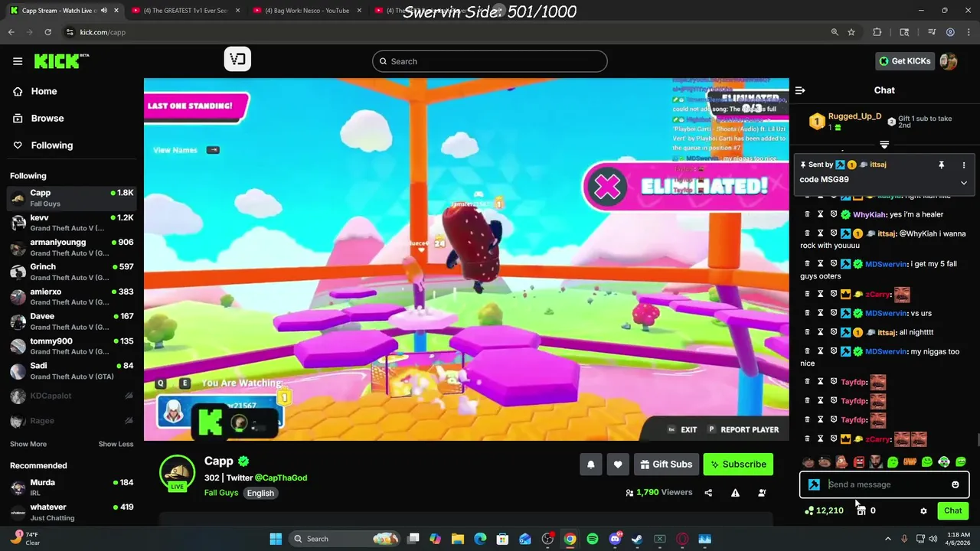Delete WhyKiah's chat message

(807, 214)
